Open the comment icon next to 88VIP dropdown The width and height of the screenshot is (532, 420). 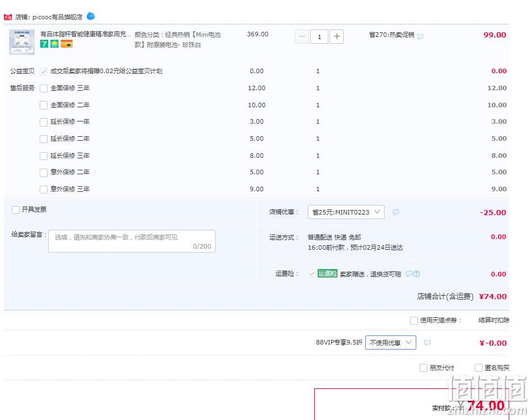tap(427, 343)
